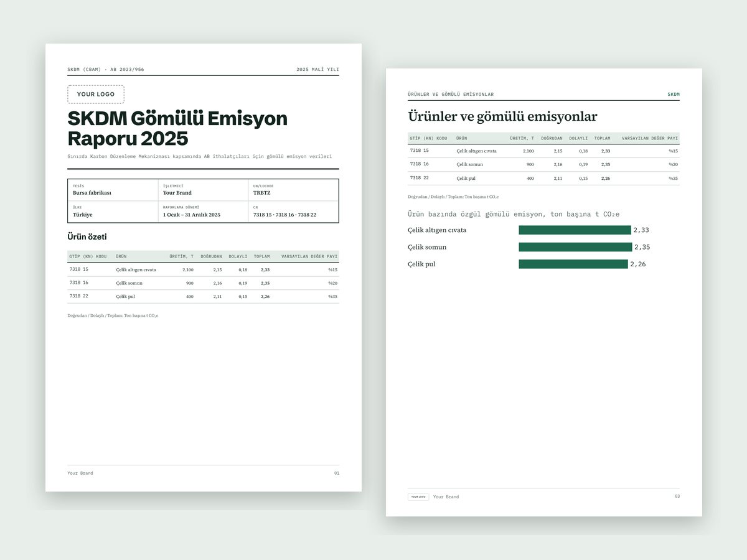Screen dimensions: 747x560
Task: Click "Your Brand" in the right page footer
Action: click(x=446, y=497)
